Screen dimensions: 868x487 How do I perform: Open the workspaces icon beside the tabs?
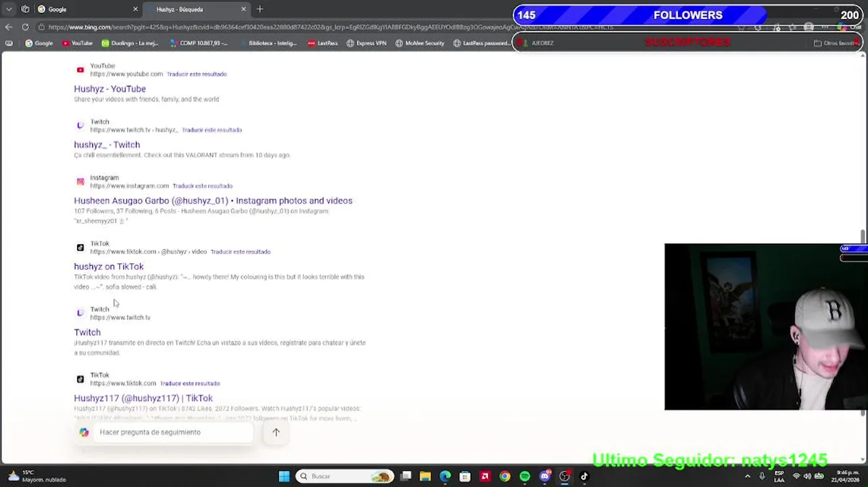(x=25, y=9)
